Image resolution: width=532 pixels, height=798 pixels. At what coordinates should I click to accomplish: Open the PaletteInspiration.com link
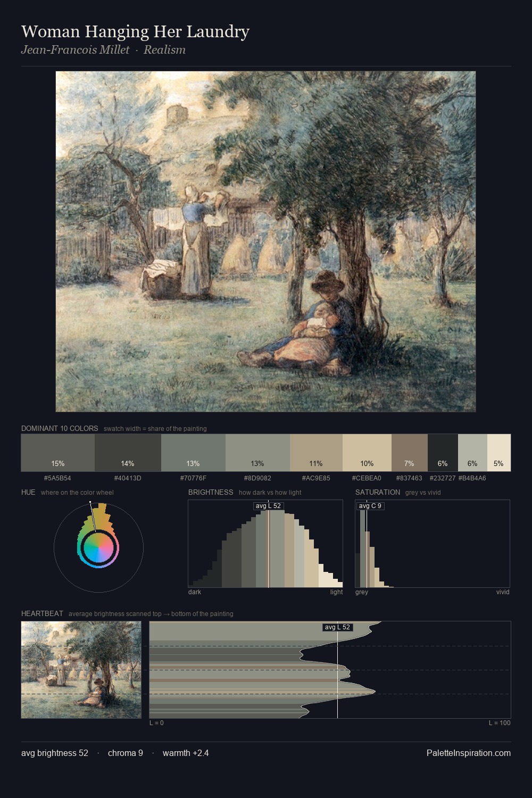click(469, 753)
